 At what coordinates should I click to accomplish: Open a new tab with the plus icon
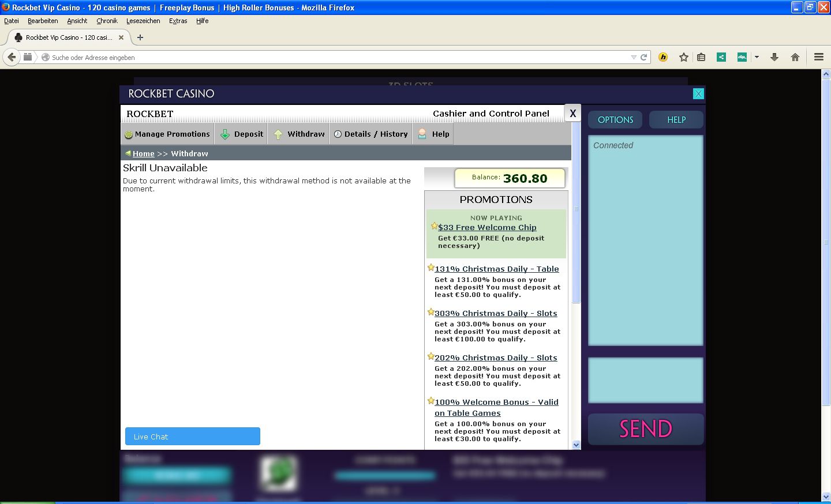click(x=140, y=37)
